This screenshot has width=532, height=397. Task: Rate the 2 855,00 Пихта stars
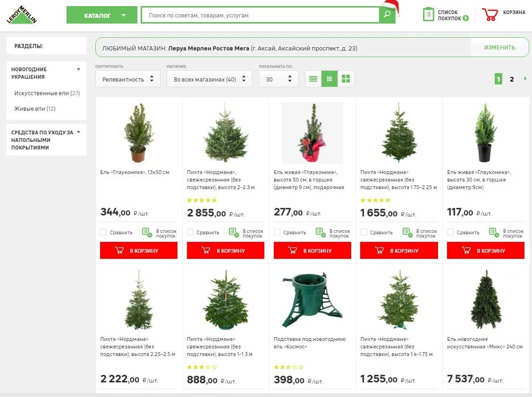[202, 200]
